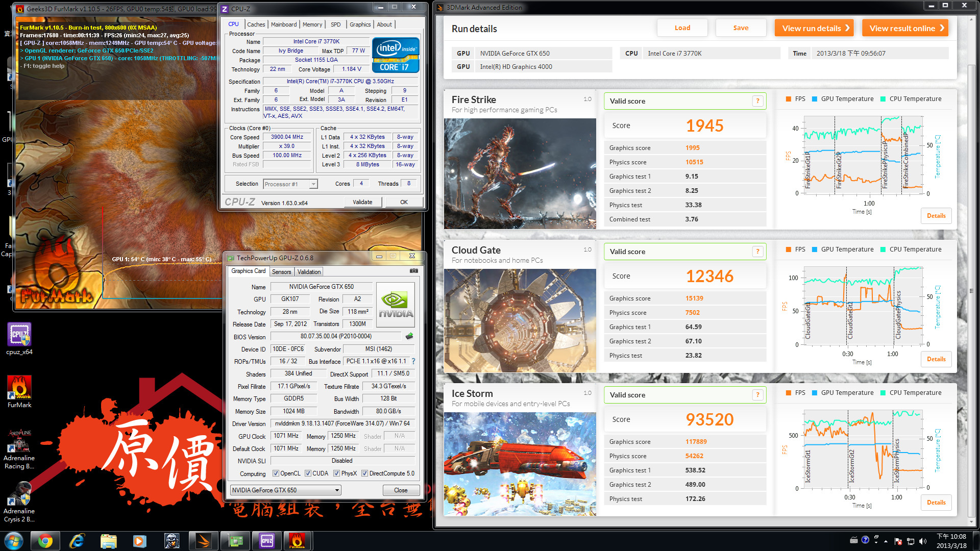The height and width of the screenshot is (551, 980).
Task: Open the NVIDIA GeForce GTX 650 GPU dropdown
Action: (286, 490)
